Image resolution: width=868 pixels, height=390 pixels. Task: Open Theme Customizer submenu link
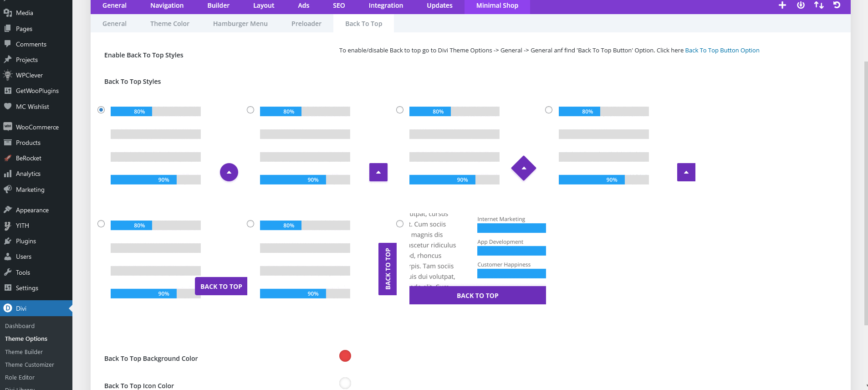[x=30, y=364]
